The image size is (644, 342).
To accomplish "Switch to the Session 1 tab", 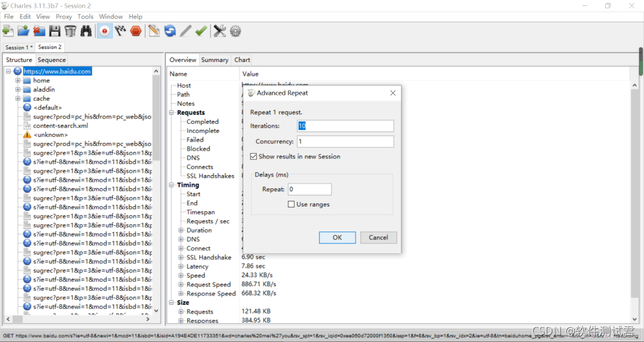I will (x=19, y=47).
